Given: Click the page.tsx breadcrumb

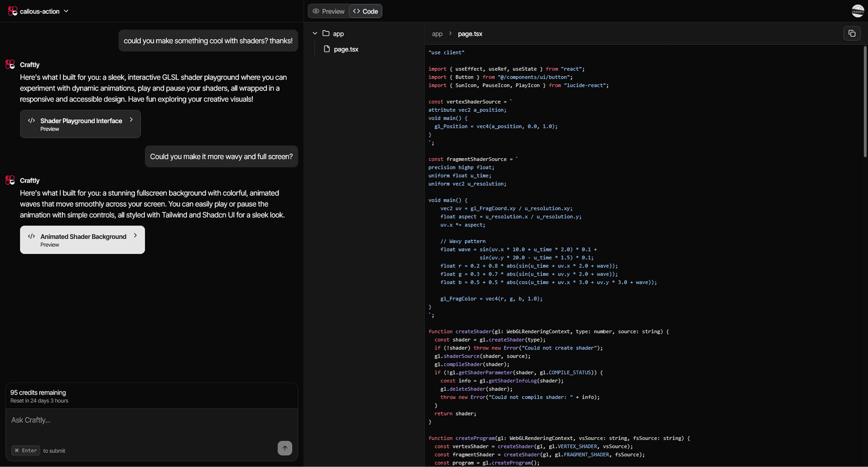Looking at the screenshot, I should tap(470, 34).
